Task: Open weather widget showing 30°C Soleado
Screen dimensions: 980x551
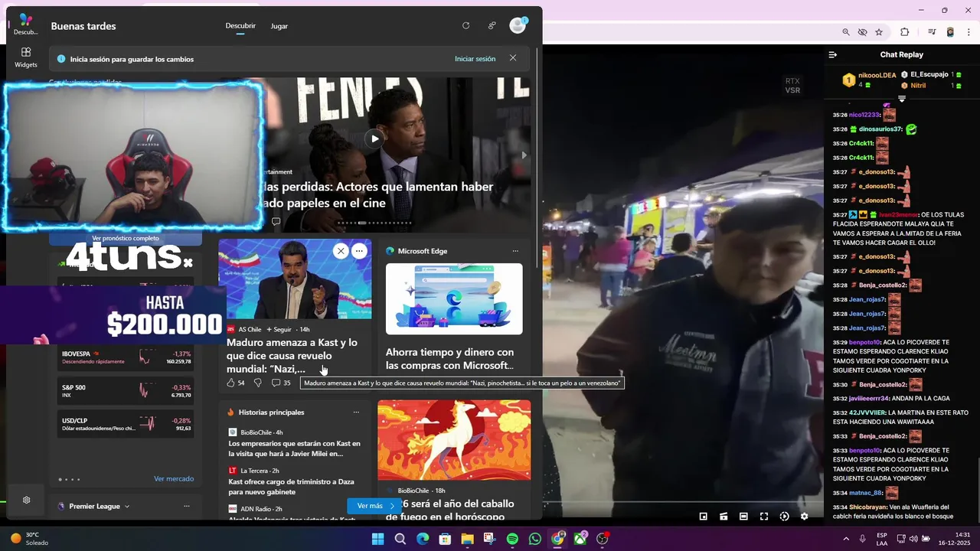Action: (29, 539)
